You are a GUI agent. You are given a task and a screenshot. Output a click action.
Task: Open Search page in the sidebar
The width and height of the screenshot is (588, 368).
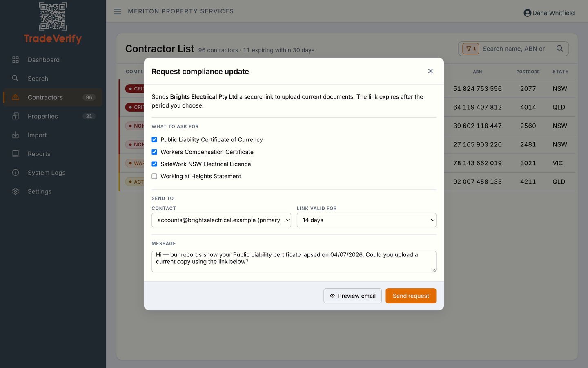click(53, 79)
